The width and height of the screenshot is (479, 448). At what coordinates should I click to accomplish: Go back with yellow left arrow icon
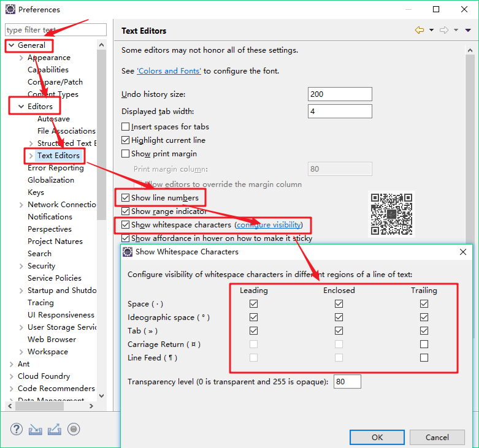(420, 30)
